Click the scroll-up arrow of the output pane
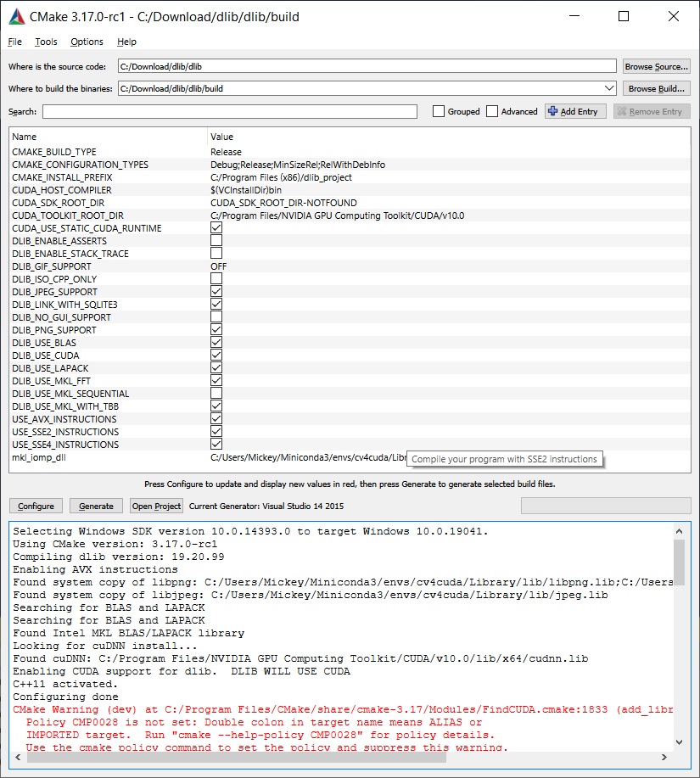 [679, 530]
